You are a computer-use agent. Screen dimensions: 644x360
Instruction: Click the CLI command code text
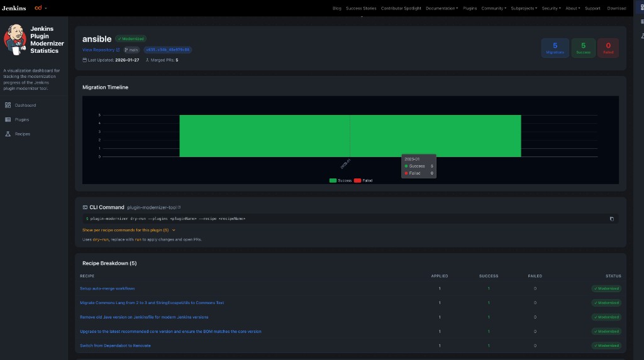pos(167,219)
